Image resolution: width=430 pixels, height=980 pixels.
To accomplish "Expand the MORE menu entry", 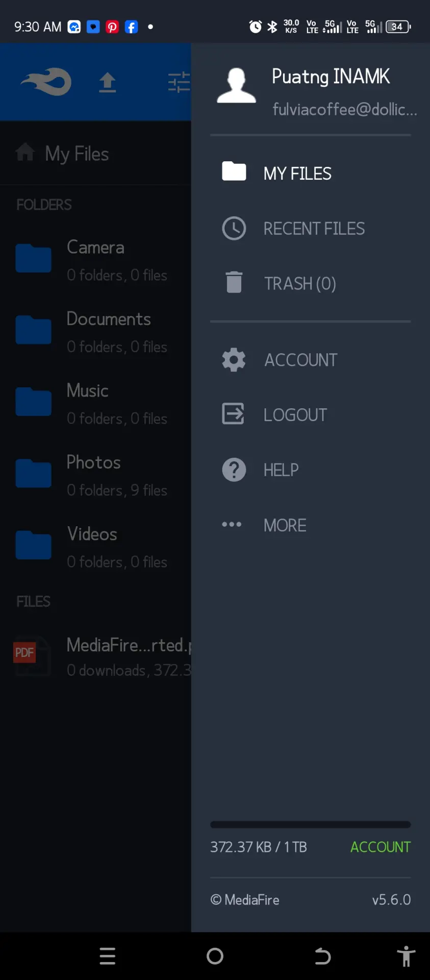I will [x=285, y=525].
